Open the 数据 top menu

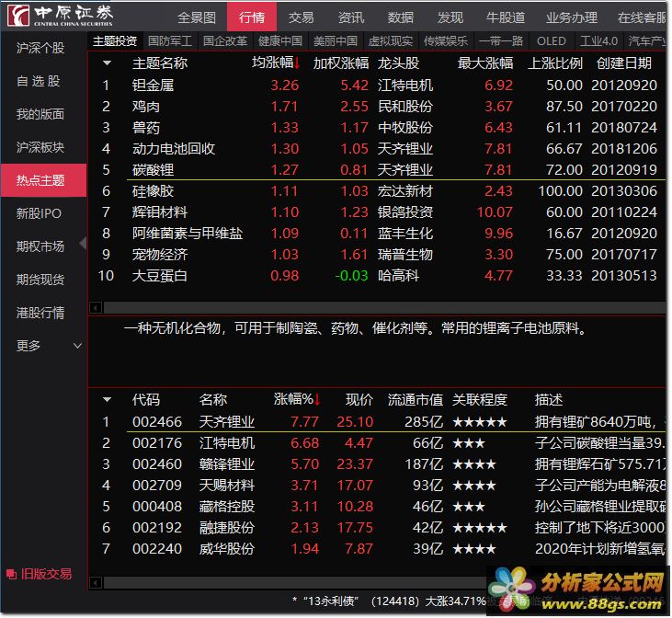(400, 17)
